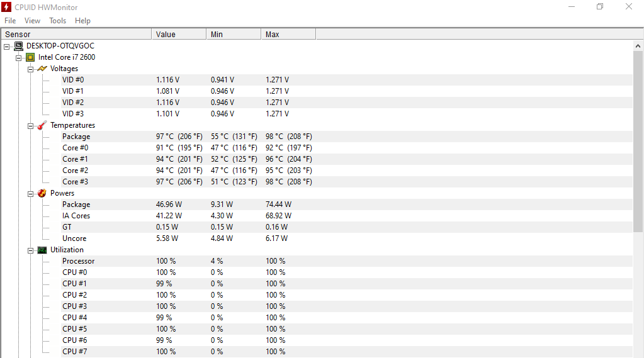Open the Tools menu

(57, 21)
